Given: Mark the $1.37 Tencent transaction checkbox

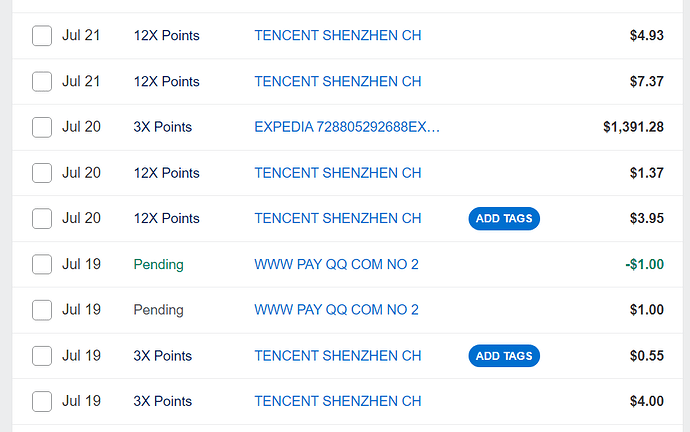Looking at the screenshot, I should pyautogui.click(x=42, y=173).
